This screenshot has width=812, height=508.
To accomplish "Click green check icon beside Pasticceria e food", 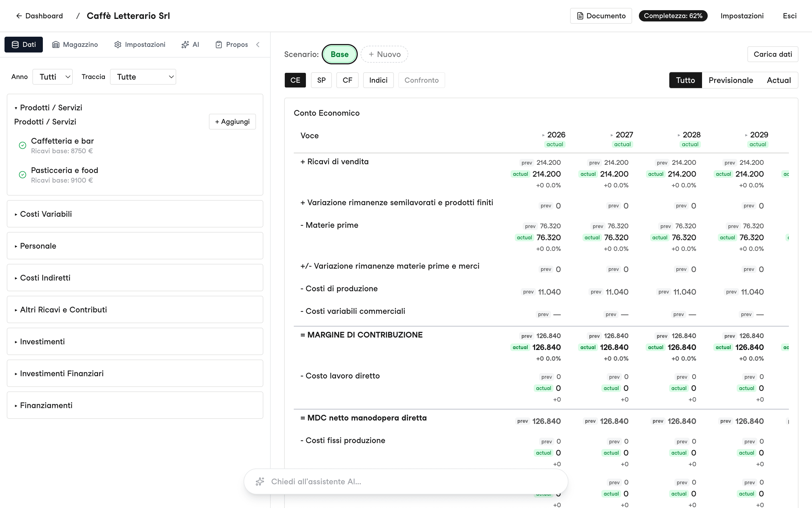I will (23, 174).
